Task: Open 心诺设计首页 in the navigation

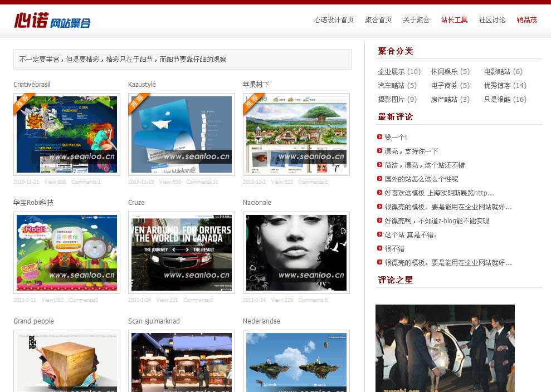Action: coord(334,20)
